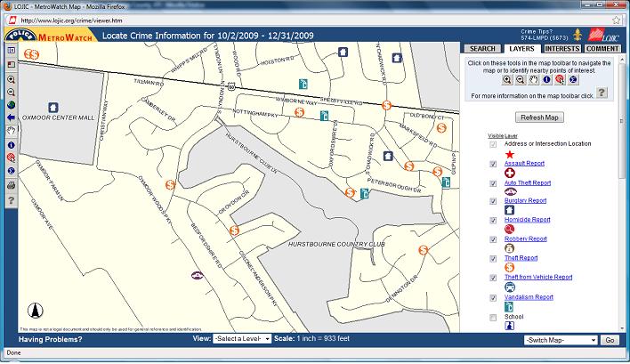Toggle Vandalism Report layer visibility
Viewport: 630px width, 364px height.
(x=494, y=297)
